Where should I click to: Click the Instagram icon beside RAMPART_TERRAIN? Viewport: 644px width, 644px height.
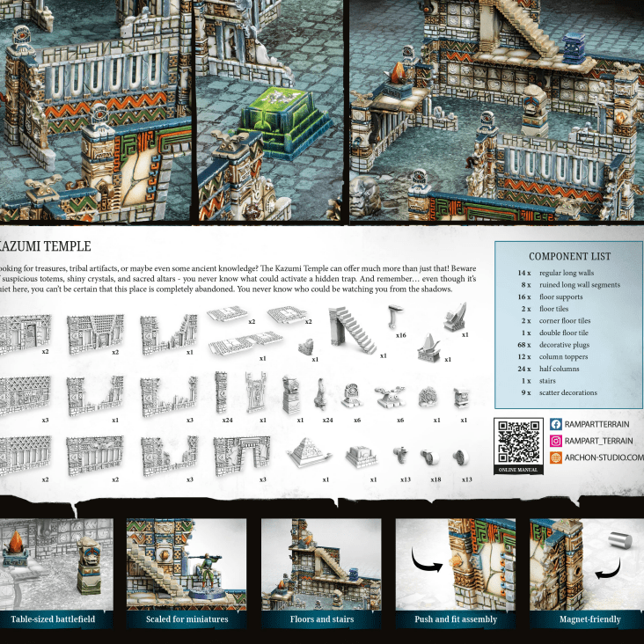556,441
